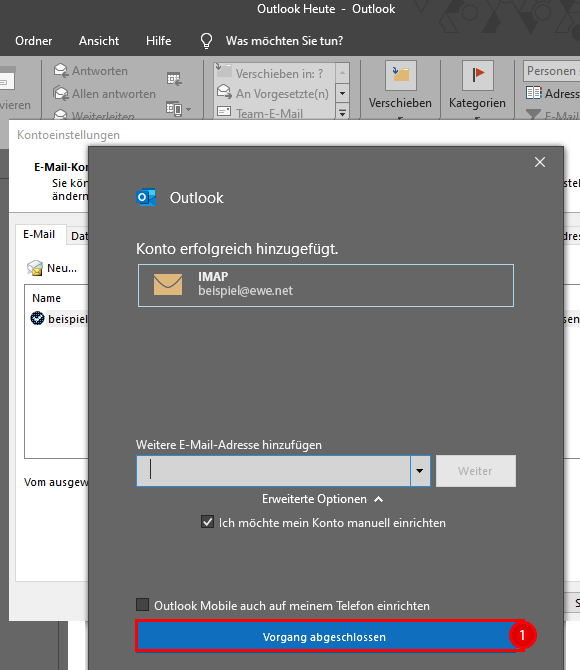This screenshot has width=580, height=670.
Task: Click Neu... in the Kontoeinstellungen window
Action: 52,268
